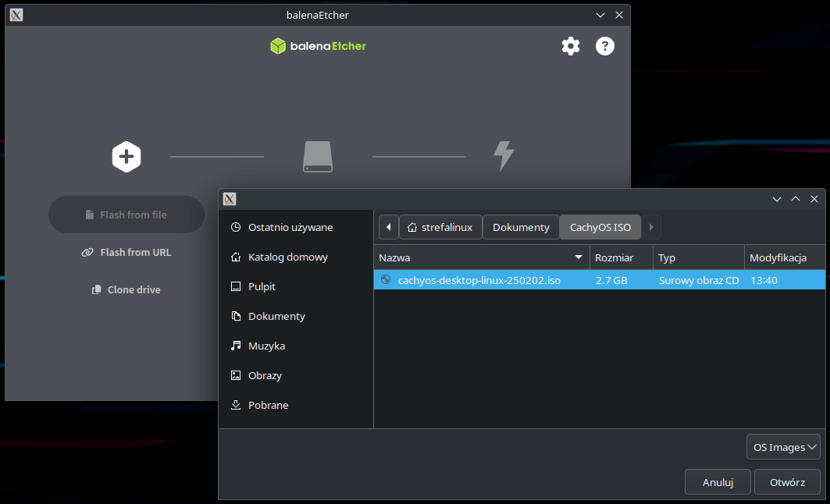Click the home icon beside Katalog domowy
This screenshot has width=830, height=504.
point(236,257)
